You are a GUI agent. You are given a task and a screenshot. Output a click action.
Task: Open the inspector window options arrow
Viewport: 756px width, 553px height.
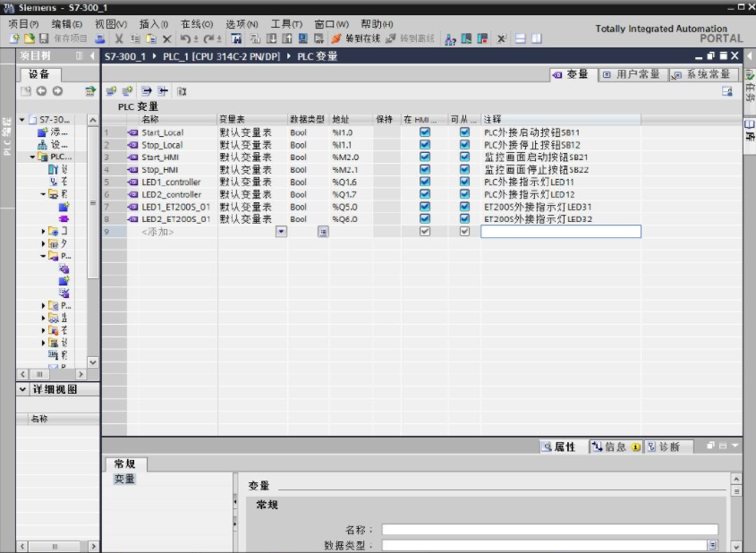(735, 446)
